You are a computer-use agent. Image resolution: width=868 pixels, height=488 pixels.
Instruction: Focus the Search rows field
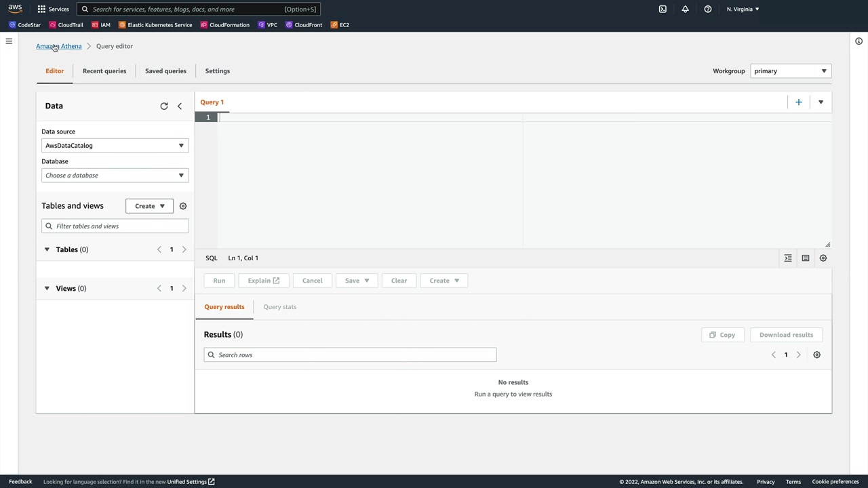350,355
